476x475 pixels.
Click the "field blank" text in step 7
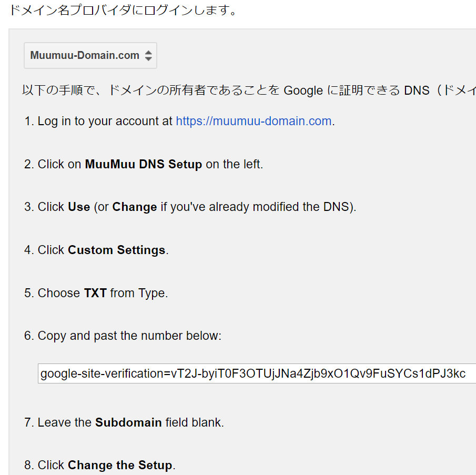[195, 423]
